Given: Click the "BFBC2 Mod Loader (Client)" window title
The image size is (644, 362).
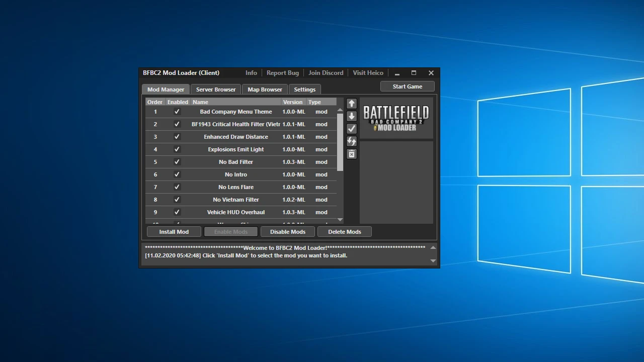Looking at the screenshot, I should point(181,73).
